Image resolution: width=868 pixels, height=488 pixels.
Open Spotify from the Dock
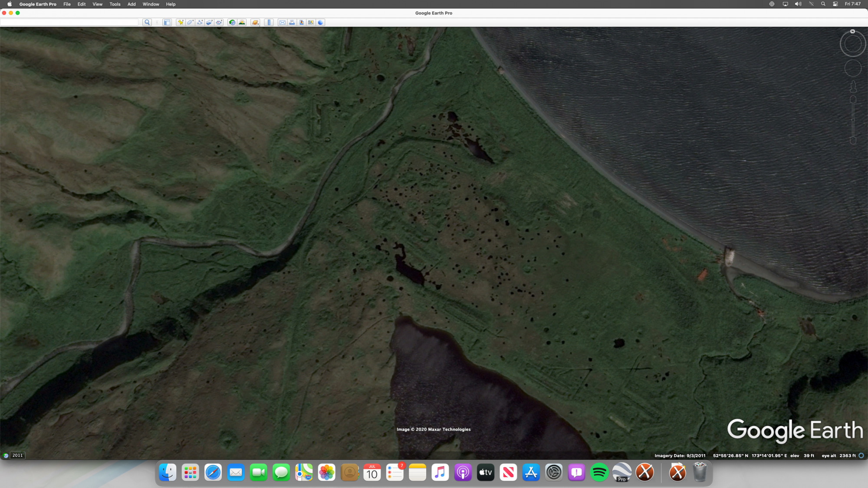[599, 473]
